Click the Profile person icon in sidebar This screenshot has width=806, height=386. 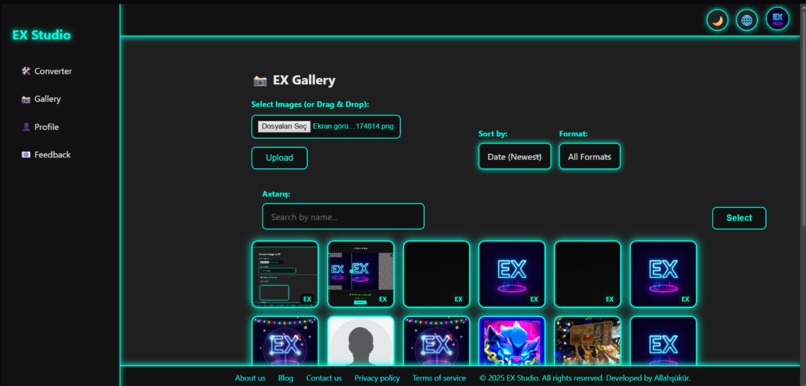26,127
